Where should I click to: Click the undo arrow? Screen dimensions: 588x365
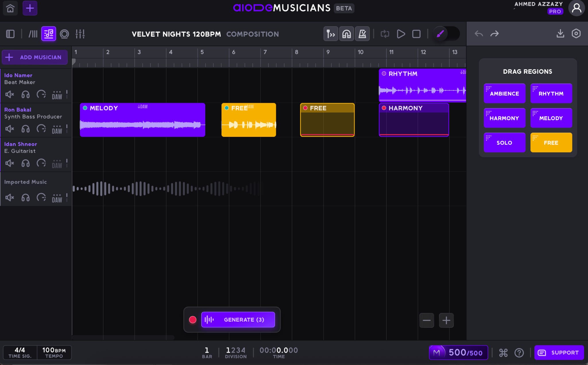tap(479, 34)
